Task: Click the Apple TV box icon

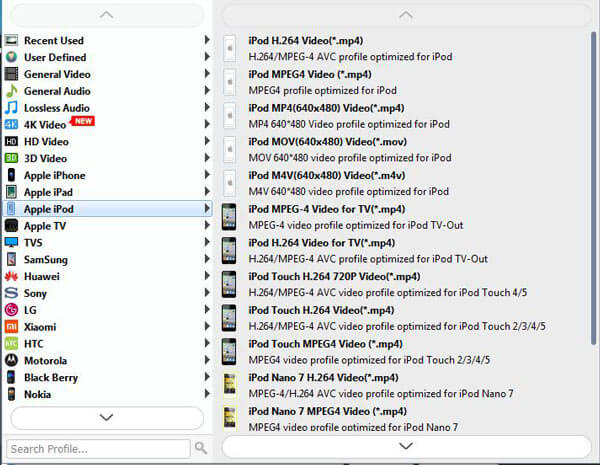Action: pyautogui.click(x=11, y=225)
